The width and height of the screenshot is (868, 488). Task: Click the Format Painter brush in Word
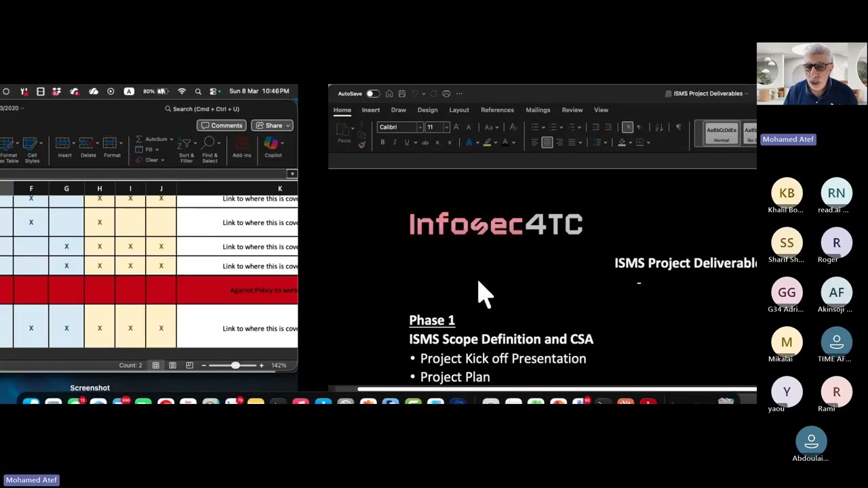pyautogui.click(x=361, y=144)
